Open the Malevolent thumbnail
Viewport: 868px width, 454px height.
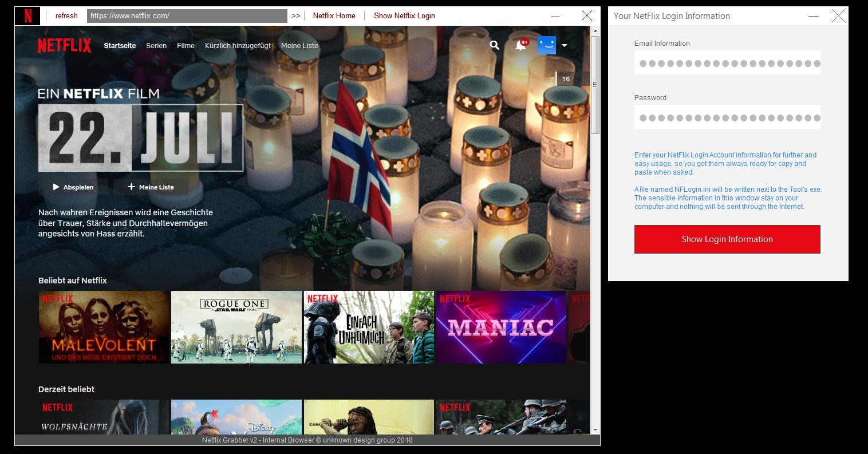pyautogui.click(x=104, y=327)
